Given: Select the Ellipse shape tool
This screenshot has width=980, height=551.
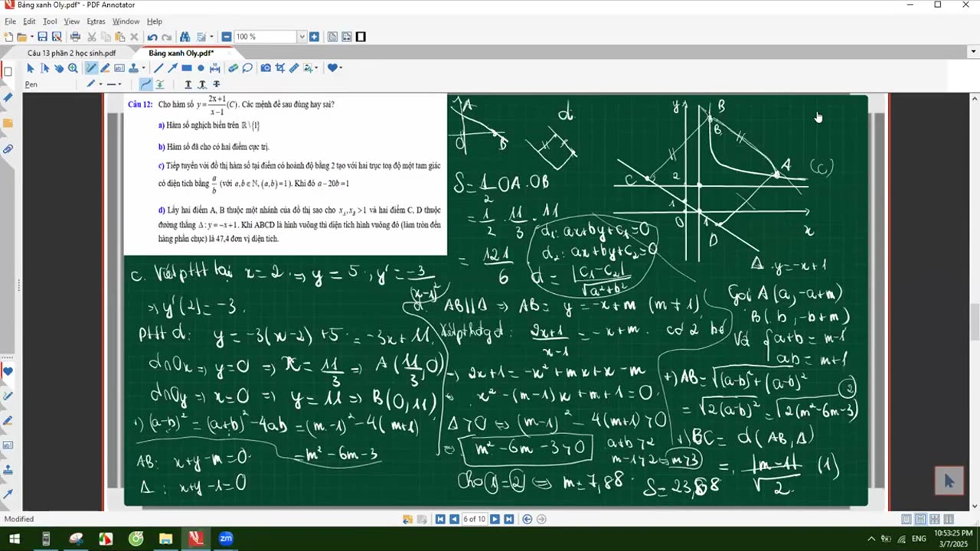Looking at the screenshot, I should tap(201, 68).
